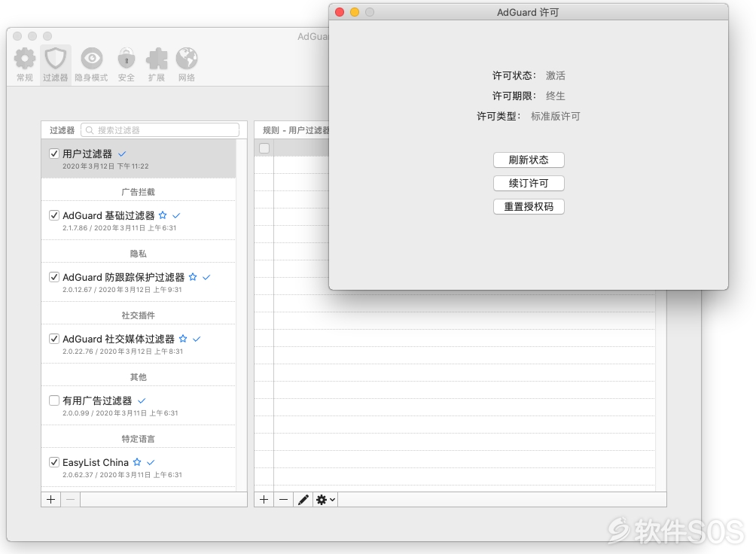Image resolution: width=756 pixels, height=554 pixels.
Task: Click blue checkmark beside EasyList China
Action: 151,462
